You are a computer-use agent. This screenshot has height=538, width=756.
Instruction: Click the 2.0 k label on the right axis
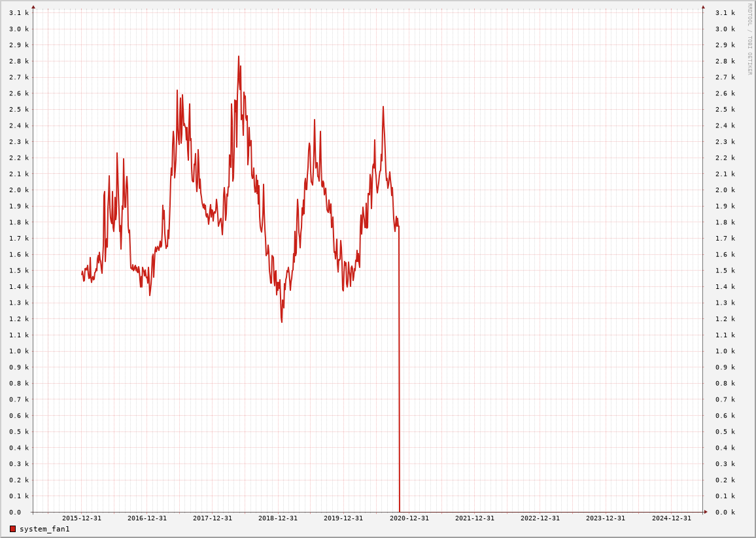[725, 190]
